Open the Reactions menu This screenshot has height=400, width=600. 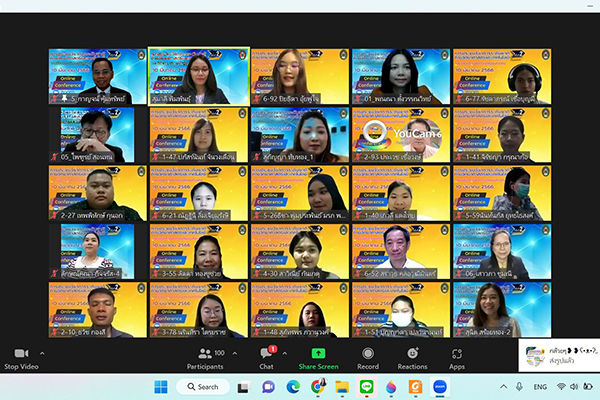click(x=412, y=353)
